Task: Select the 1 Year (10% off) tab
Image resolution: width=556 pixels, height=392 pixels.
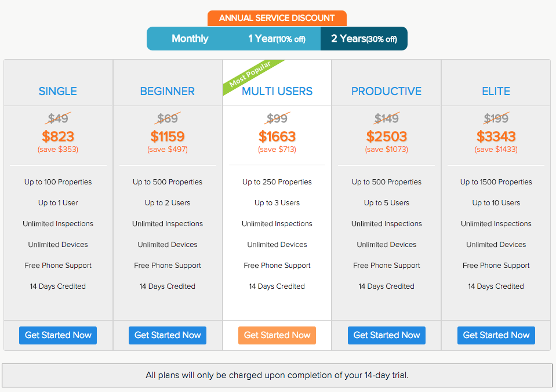Action: click(277, 39)
